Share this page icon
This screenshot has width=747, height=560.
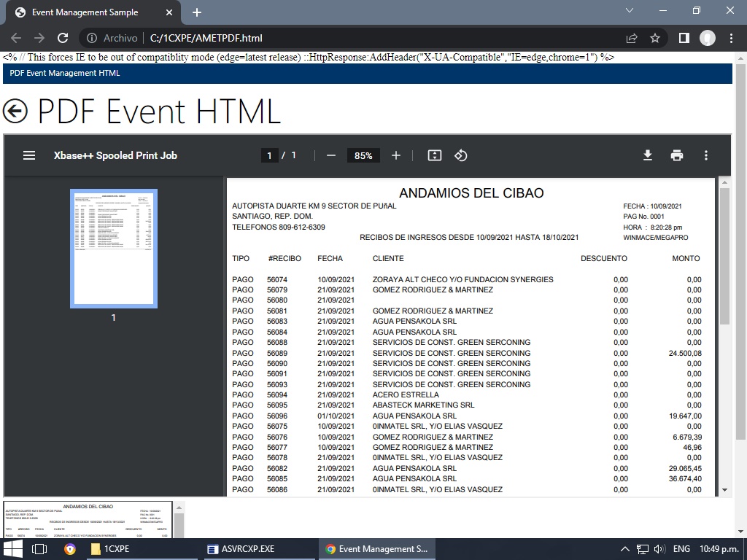click(632, 38)
